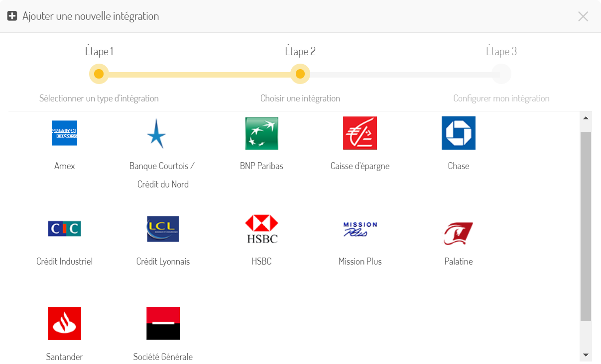The height and width of the screenshot is (364, 601).
Task: Choose the Santander flame logo
Action: click(64, 323)
